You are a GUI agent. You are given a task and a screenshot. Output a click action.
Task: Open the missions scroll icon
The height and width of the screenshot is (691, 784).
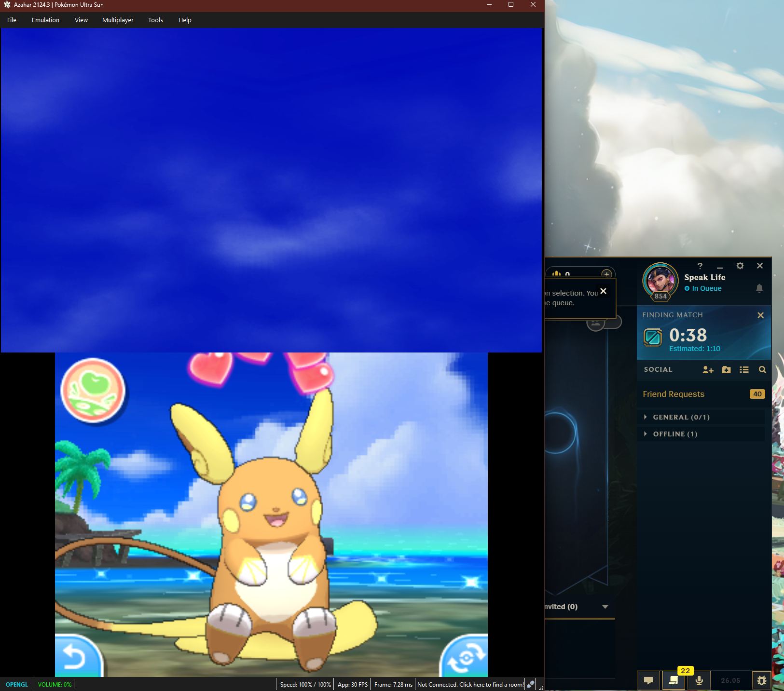pyautogui.click(x=674, y=680)
